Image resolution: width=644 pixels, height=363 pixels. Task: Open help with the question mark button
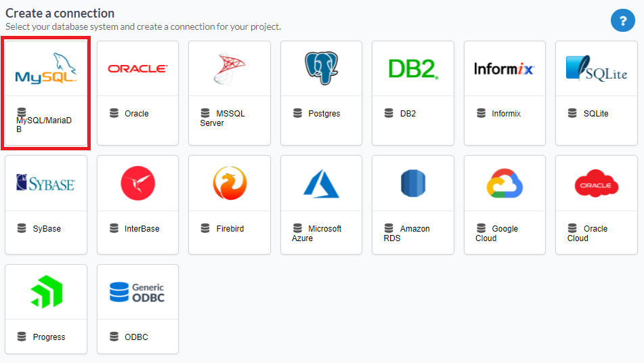622,20
